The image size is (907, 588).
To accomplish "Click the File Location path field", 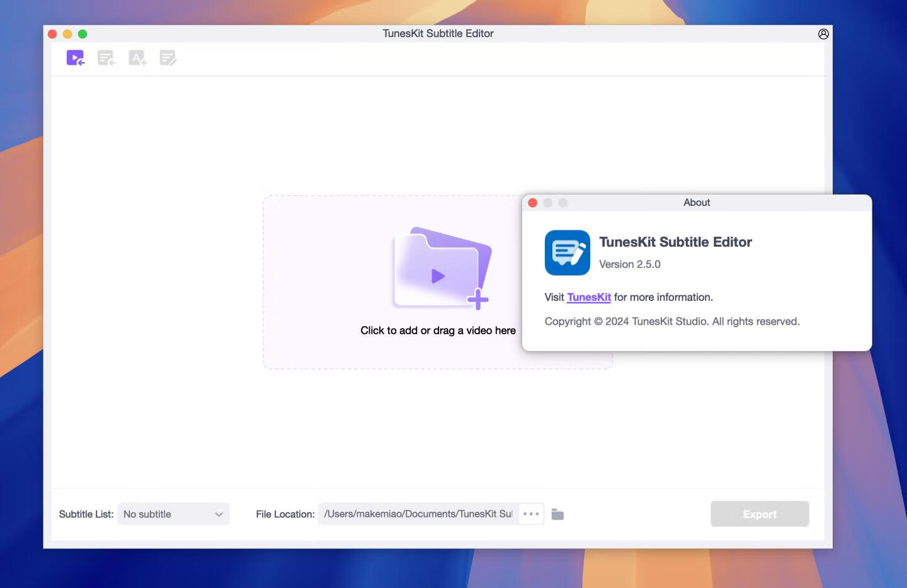I will click(418, 514).
